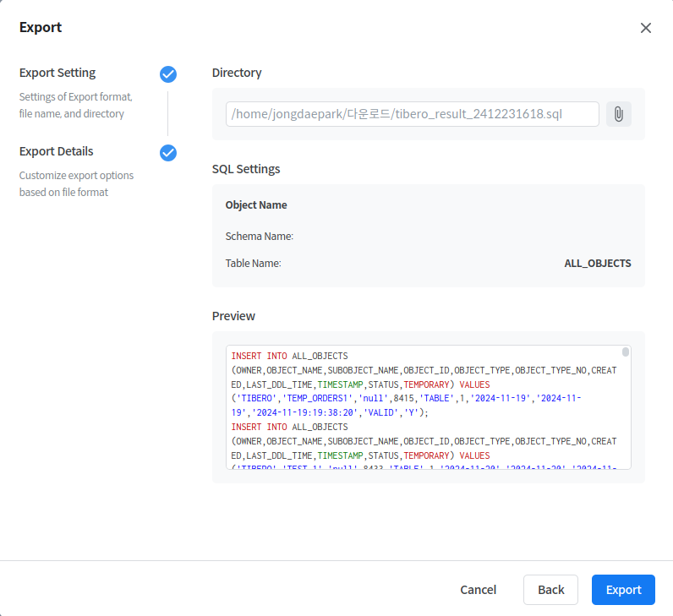The width and height of the screenshot is (673, 616).
Task: Click the Schema Name label
Action: 259,237
